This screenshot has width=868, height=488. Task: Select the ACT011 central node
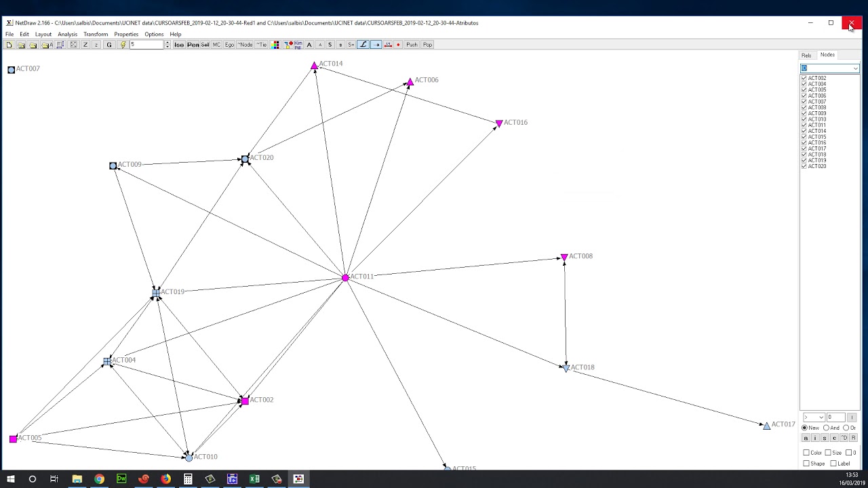[x=346, y=278]
